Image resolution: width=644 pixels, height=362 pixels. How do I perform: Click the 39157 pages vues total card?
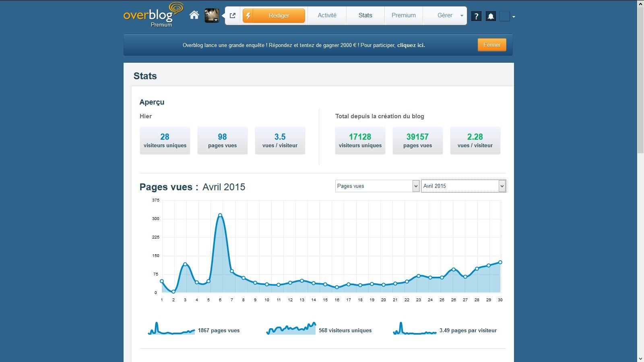418,140
